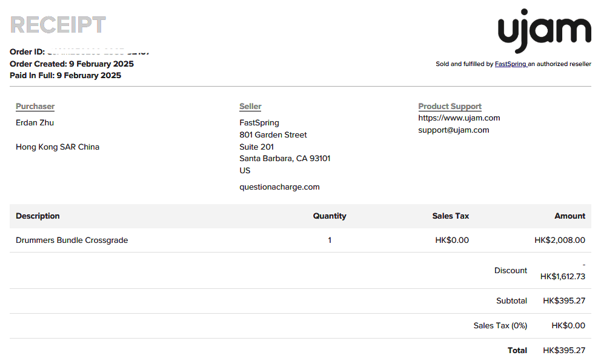Click the questionacharge.com text
This screenshot has width=601, height=364.
tap(279, 187)
